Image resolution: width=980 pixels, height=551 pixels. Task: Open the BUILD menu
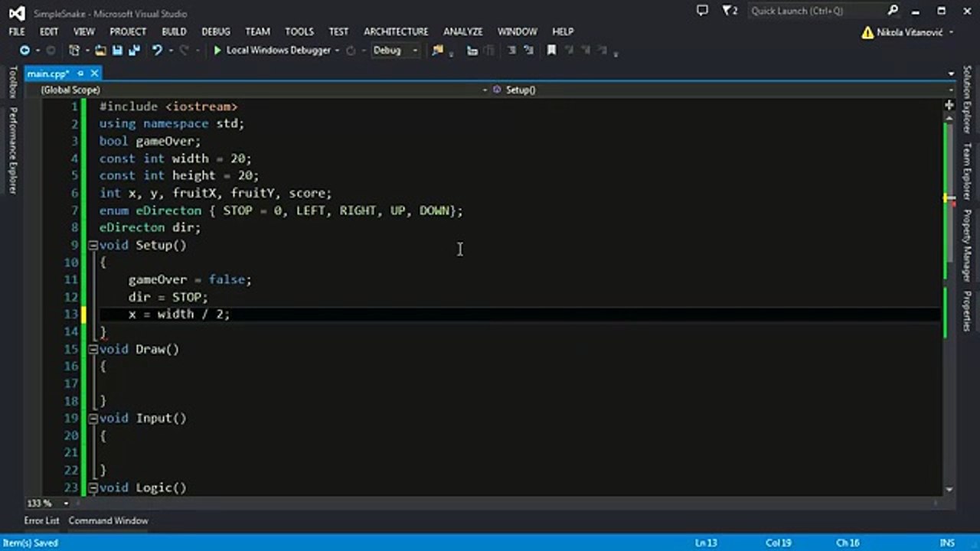(174, 31)
